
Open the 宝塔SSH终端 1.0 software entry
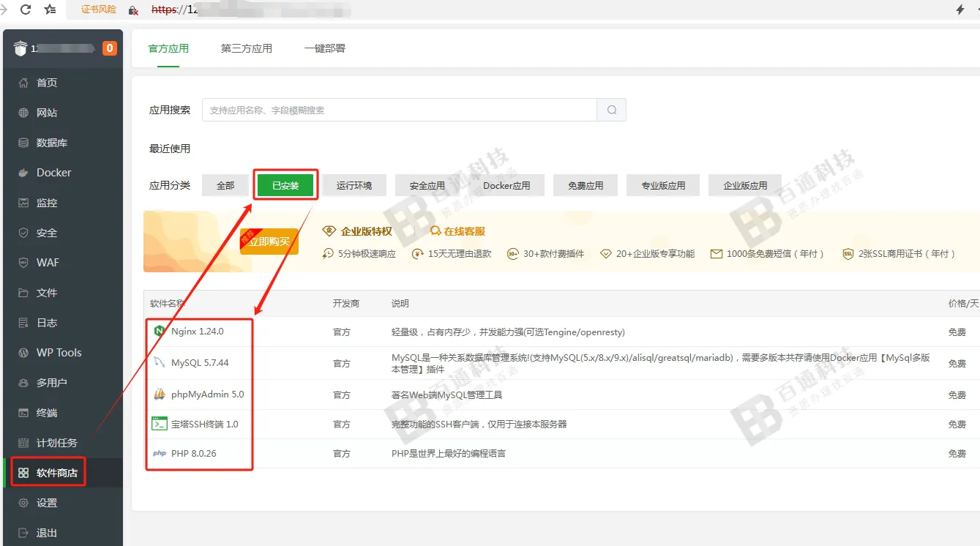coord(205,424)
